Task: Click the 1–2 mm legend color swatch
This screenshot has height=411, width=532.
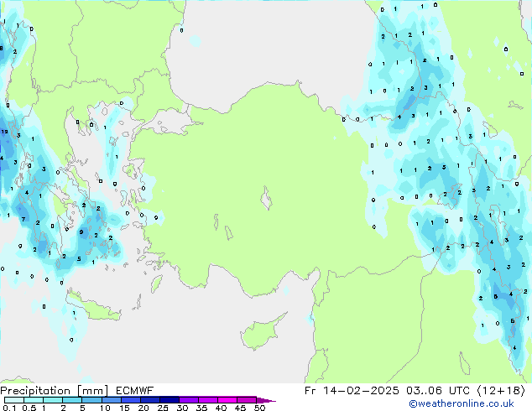Action: pyautogui.click(x=53, y=400)
